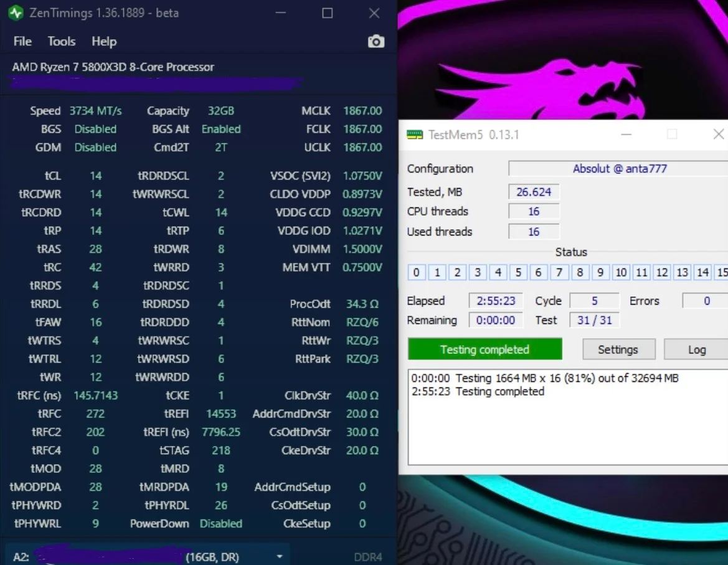Click the Used threads value field

coord(534,231)
